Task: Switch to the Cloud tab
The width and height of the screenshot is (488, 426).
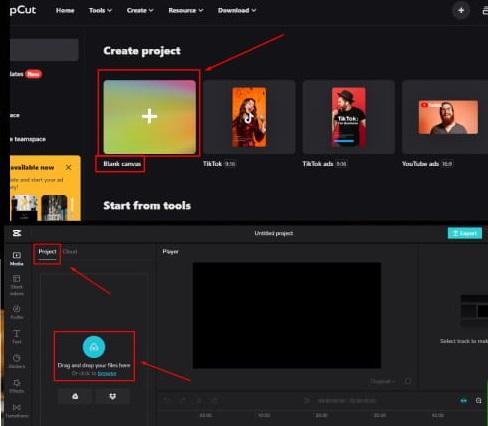Action: click(x=70, y=252)
